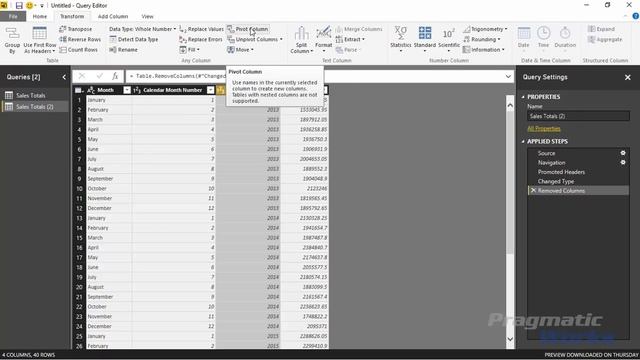Open the Rounding dropdown
This screenshot has width=640, height=360.
[482, 39]
